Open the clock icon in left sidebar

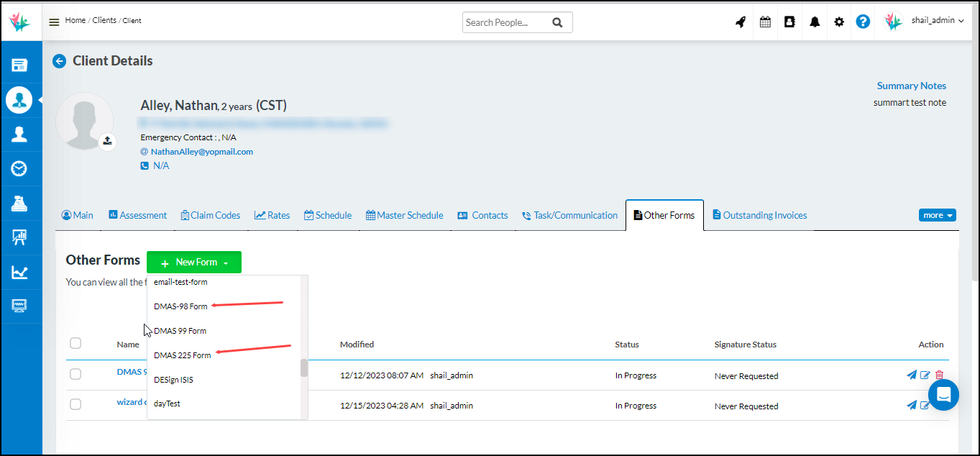tap(19, 168)
